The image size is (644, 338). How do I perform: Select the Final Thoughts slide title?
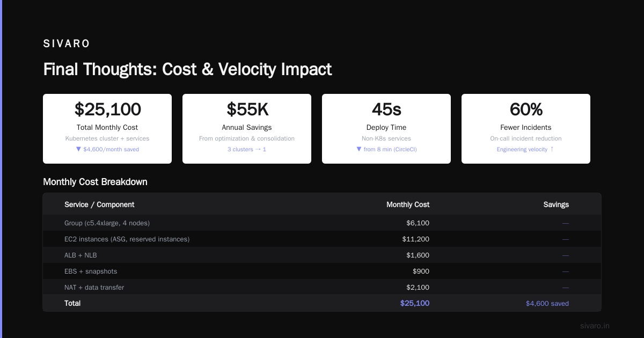[x=187, y=70]
